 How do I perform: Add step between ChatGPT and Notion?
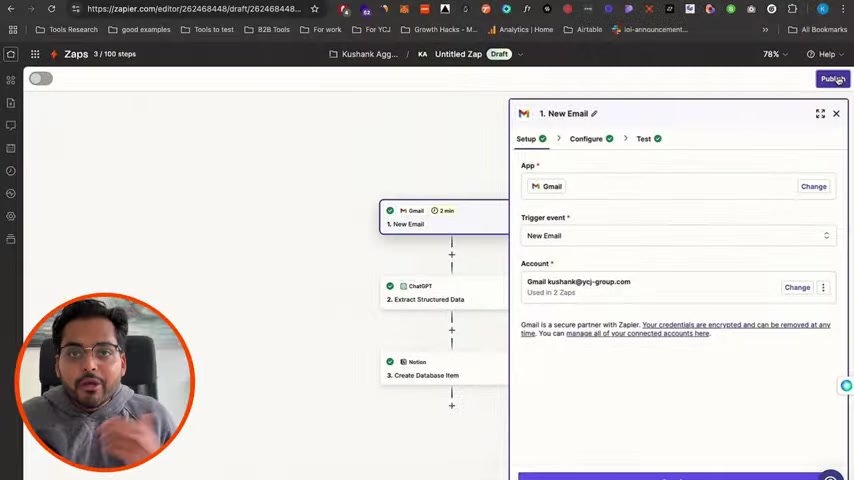(452, 330)
